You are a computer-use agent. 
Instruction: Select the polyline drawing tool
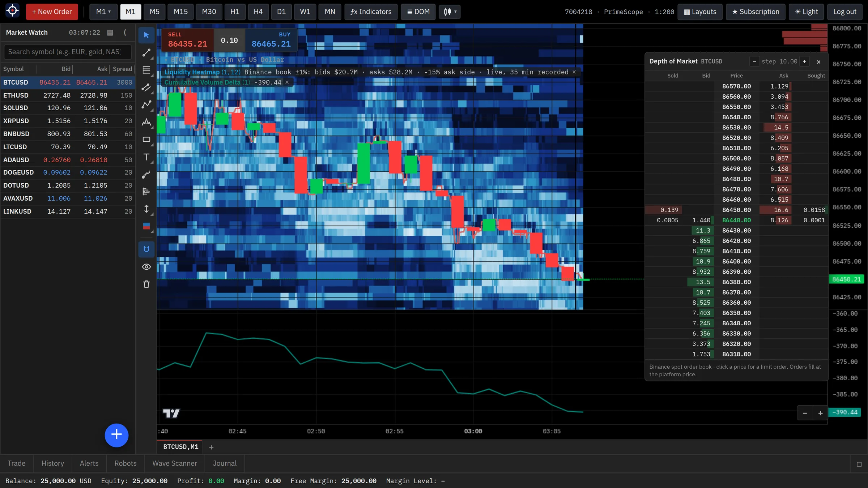coord(146,105)
